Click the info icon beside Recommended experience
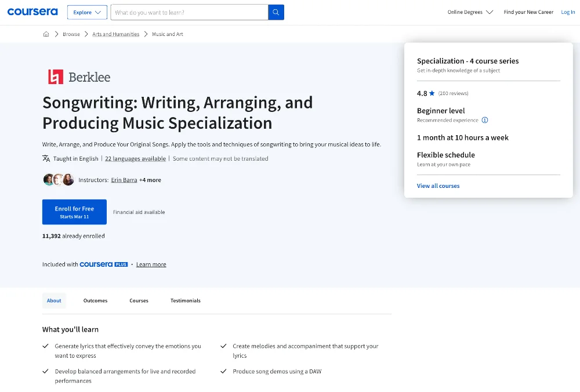Screen dimensions: 580x392 pyautogui.click(x=485, y=119)
